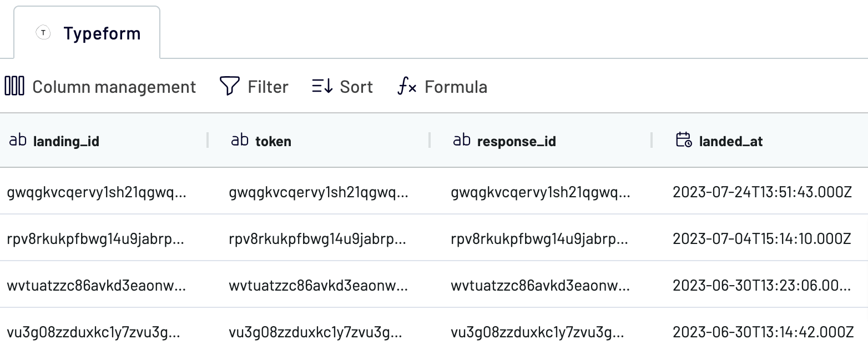Viewport: 868px width, 349px height.
Task: Click the token cell starting with rpv8rkukpfbwg
Action: (x=317, y=240)
